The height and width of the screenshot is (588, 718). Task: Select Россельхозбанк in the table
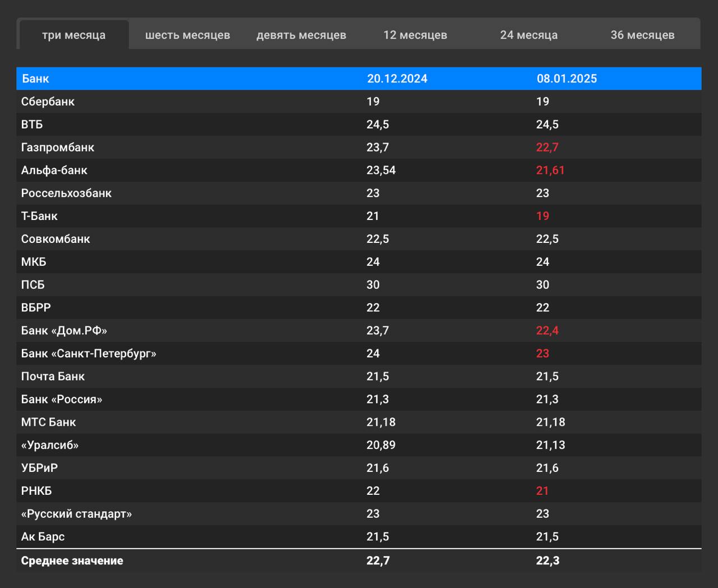[66, 193]
